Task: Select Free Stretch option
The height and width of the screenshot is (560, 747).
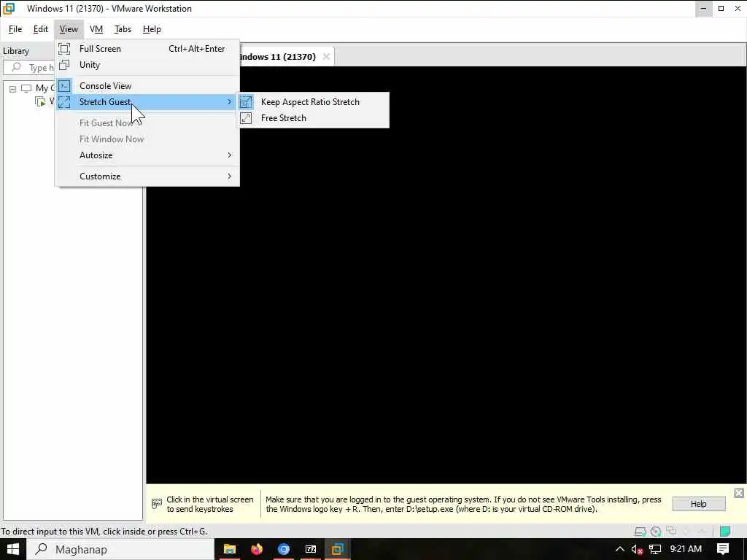Action: tap(313, 118)
